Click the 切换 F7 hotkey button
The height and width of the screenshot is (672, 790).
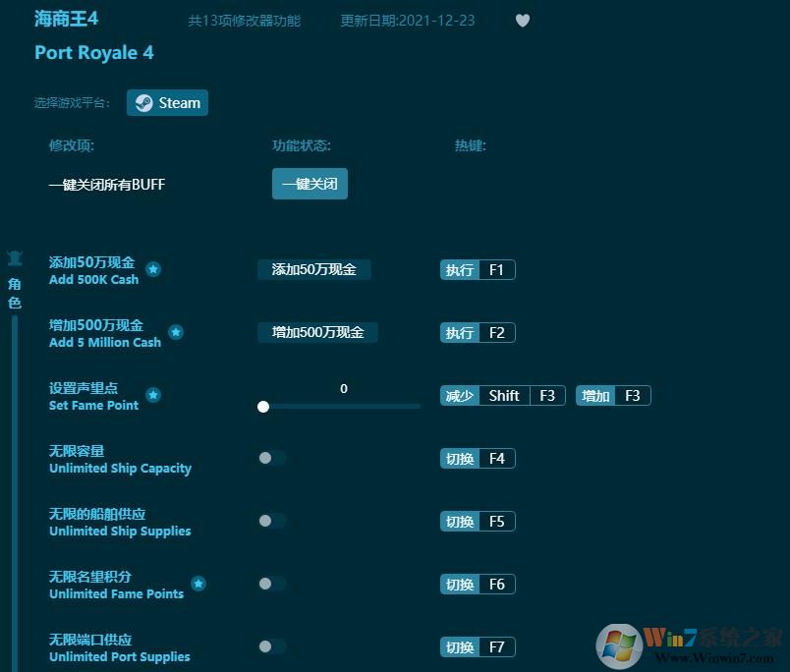(478, 647)
